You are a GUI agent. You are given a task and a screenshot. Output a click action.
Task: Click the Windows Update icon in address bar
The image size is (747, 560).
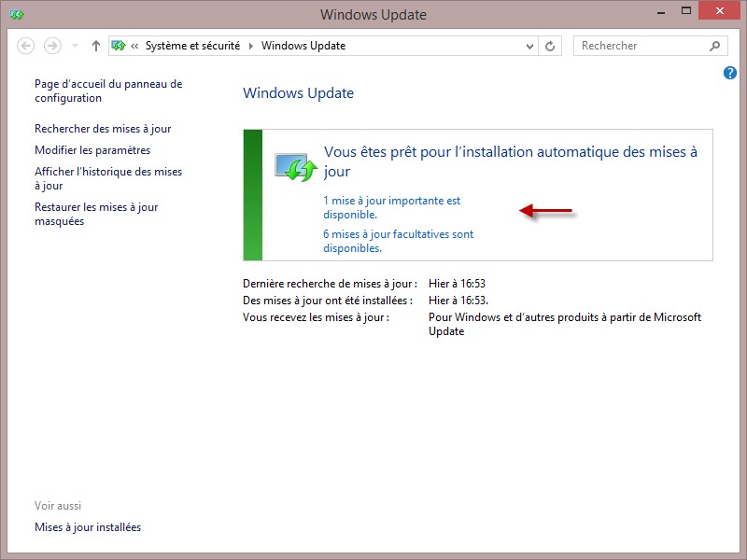click(119, 46)
